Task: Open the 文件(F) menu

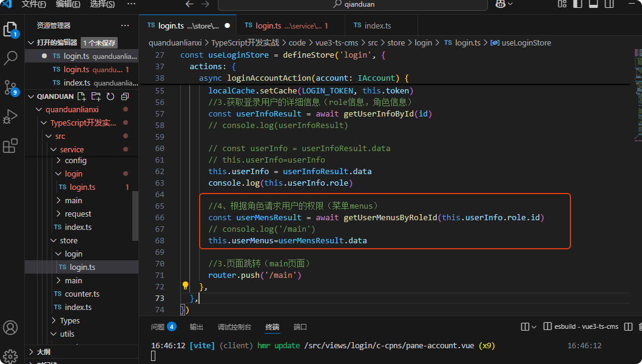Action: click(34, 4)
